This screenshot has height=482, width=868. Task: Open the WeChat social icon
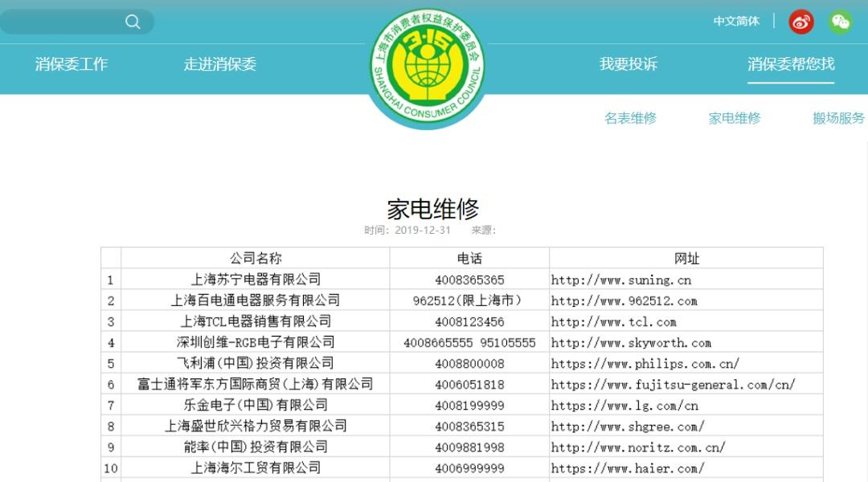point(841,22)
